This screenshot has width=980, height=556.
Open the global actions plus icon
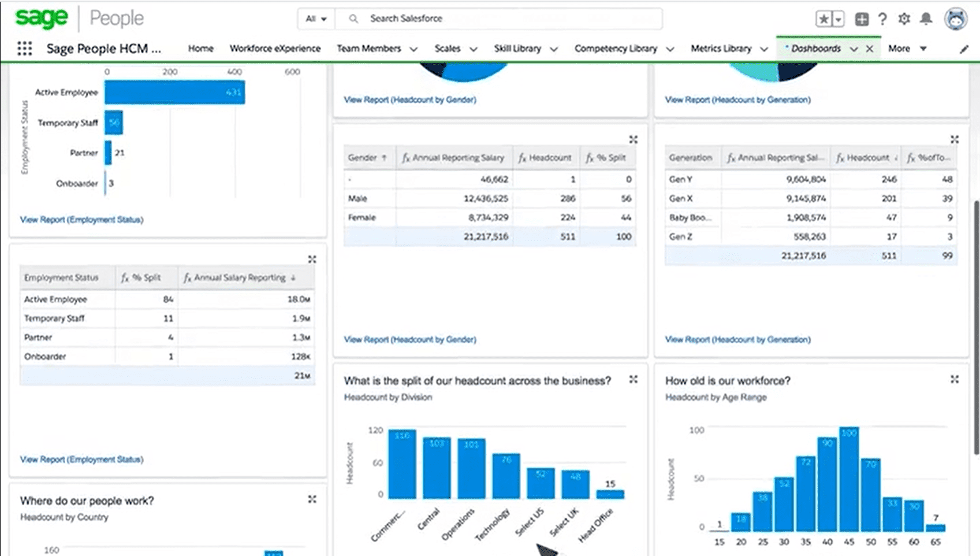tap(862, 19)
